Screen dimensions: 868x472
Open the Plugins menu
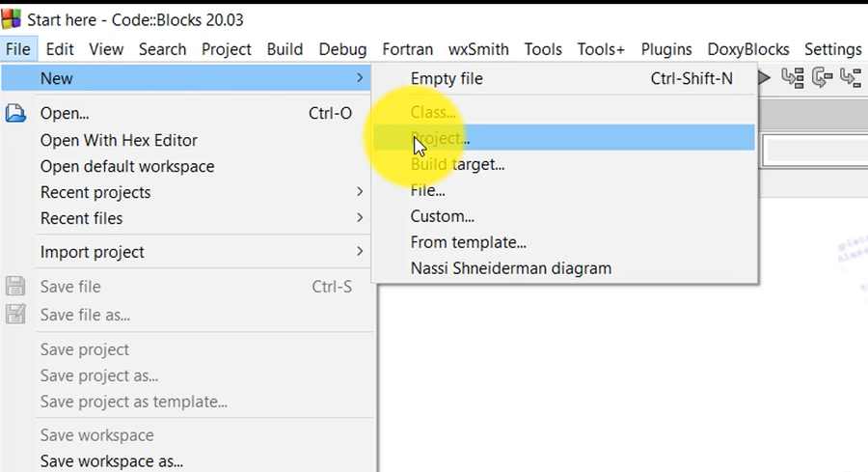tap(665, 49)
